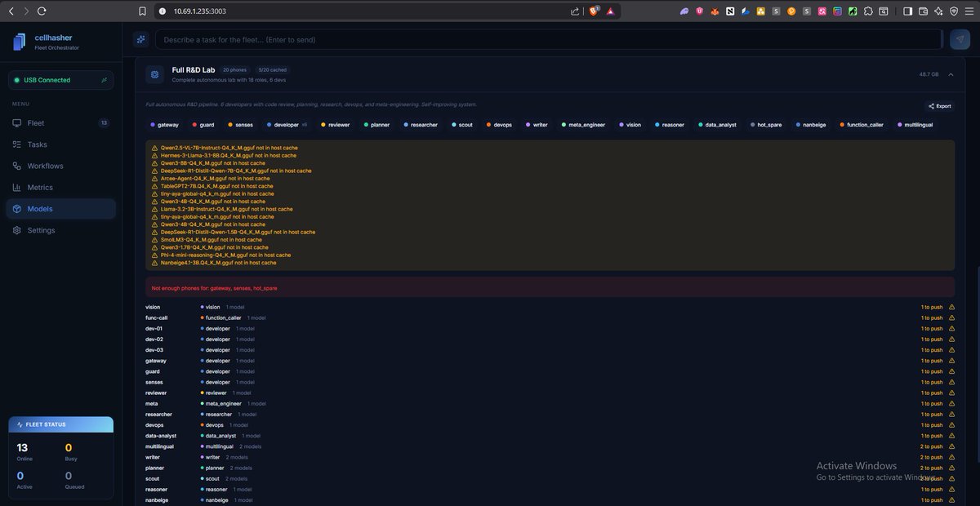Click the warning icon beside Hermes-3-Llama-3.1-8B message
Viewport: 980px width, 506px height.
pos(155,155)
